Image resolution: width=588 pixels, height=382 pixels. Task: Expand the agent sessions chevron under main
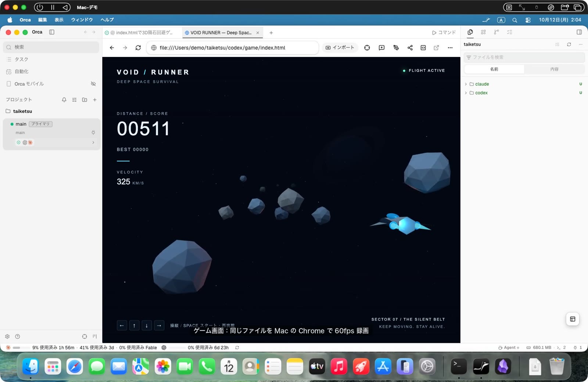pos(93,143)
